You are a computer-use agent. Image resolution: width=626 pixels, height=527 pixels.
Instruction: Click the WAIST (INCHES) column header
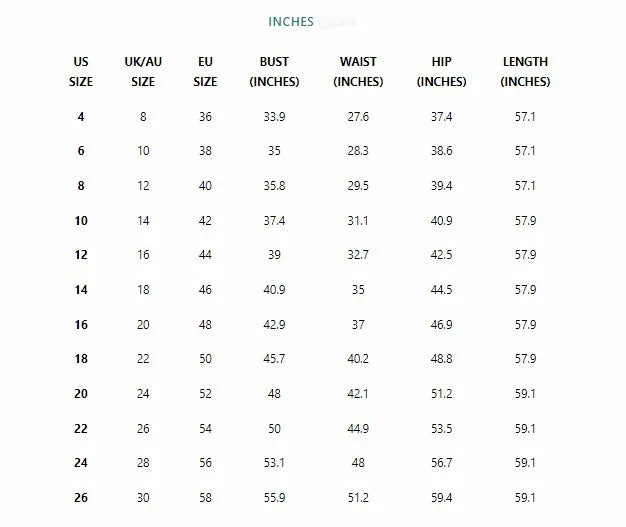(x=358, y=71)
